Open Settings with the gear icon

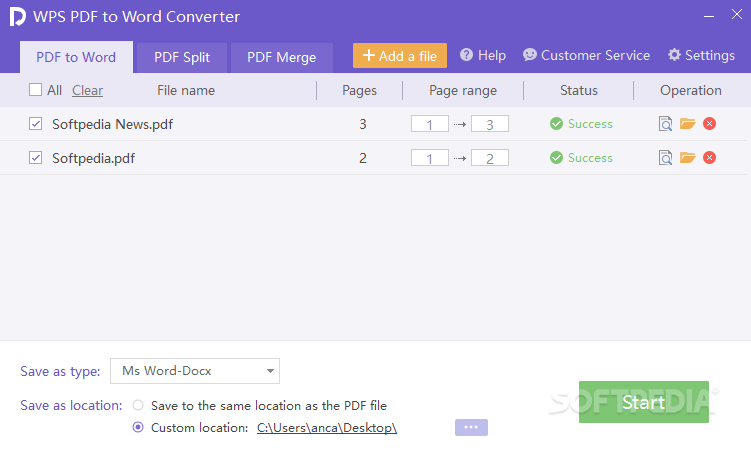point(700,56)
